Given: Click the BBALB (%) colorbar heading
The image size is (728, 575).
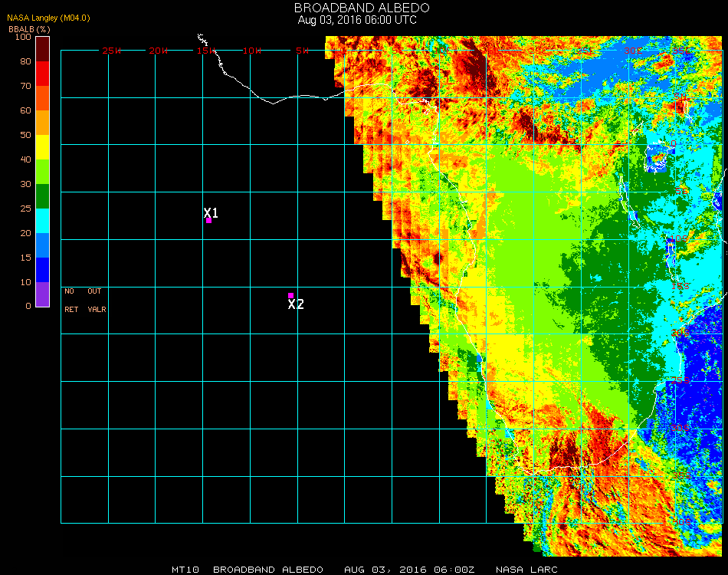Looking at the screenshot, I should click(24, 28).
